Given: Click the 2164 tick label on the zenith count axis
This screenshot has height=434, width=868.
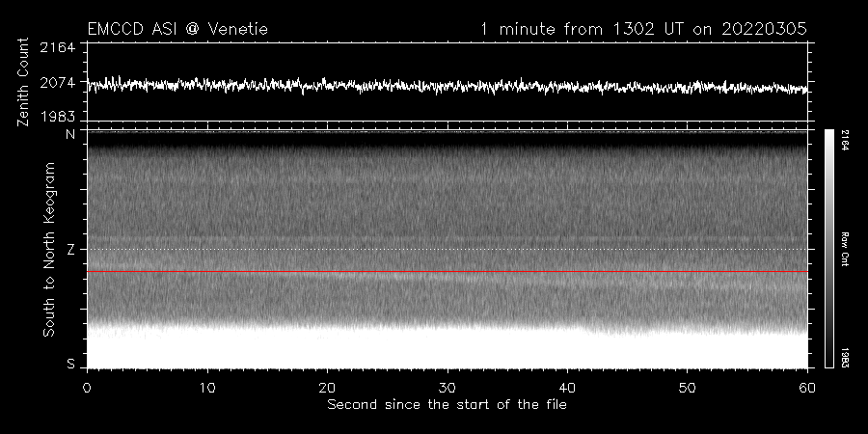Looking at the screenshot, I should point(58,47).
